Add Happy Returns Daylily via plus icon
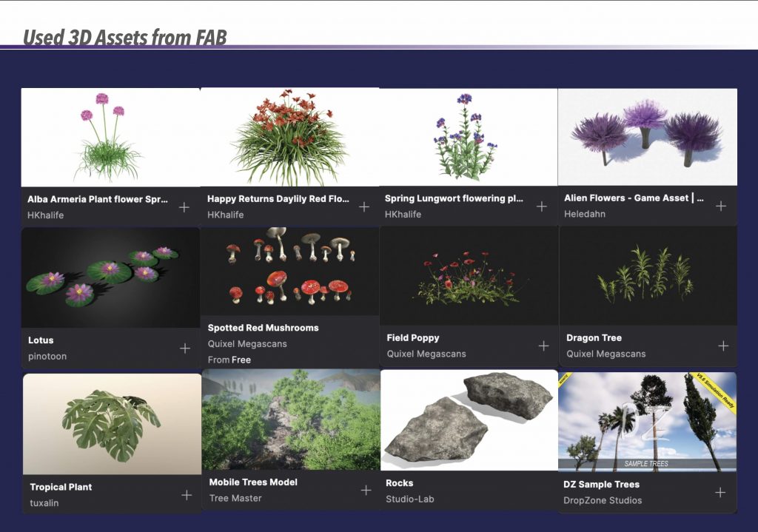Viewport: 758px width, 532px height. (364, 206)
